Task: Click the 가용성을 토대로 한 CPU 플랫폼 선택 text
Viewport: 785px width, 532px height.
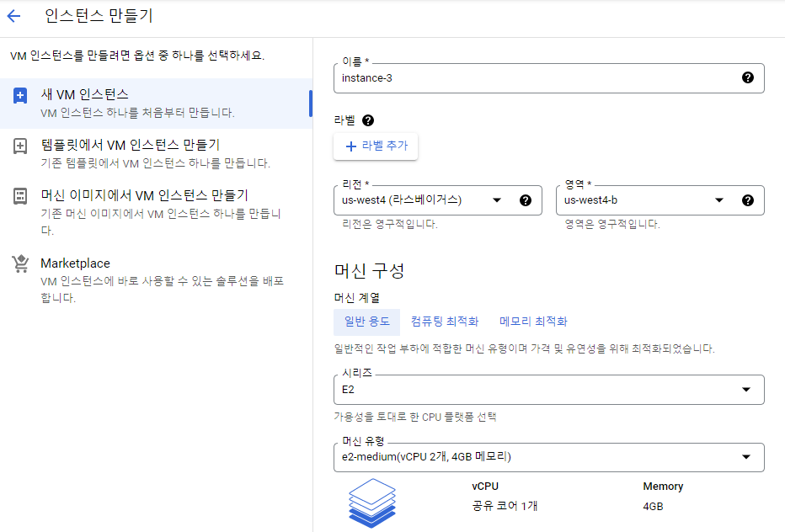Action: click(x=415, y=417)
